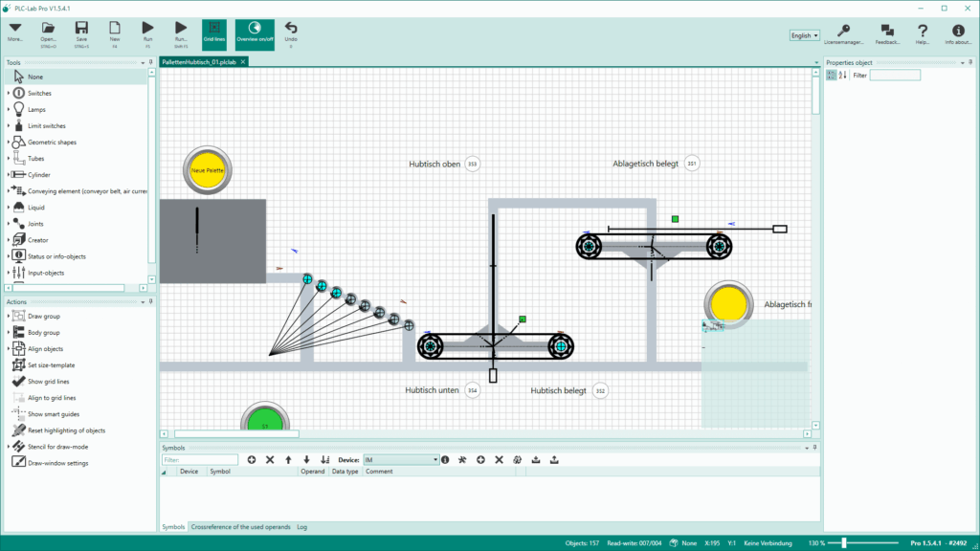Image resolution: width=980 pixels, height=551 pixels.
Task: Select Draw group action
Action: pyautogui.click(x=44, y=316)
